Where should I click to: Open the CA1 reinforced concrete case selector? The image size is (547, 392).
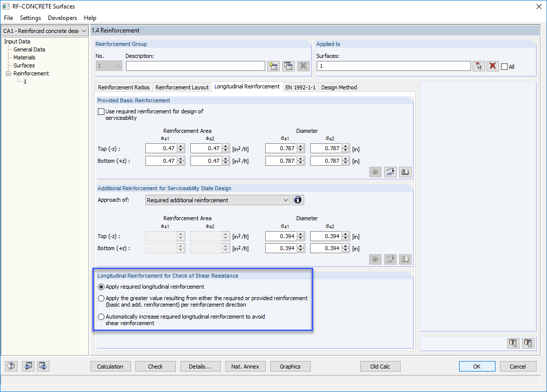(84, 30)
